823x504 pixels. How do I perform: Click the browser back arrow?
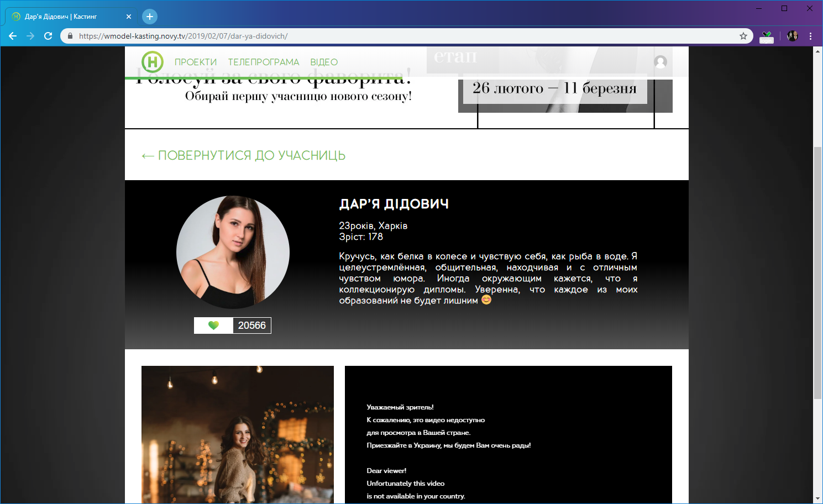coord(13,36)
